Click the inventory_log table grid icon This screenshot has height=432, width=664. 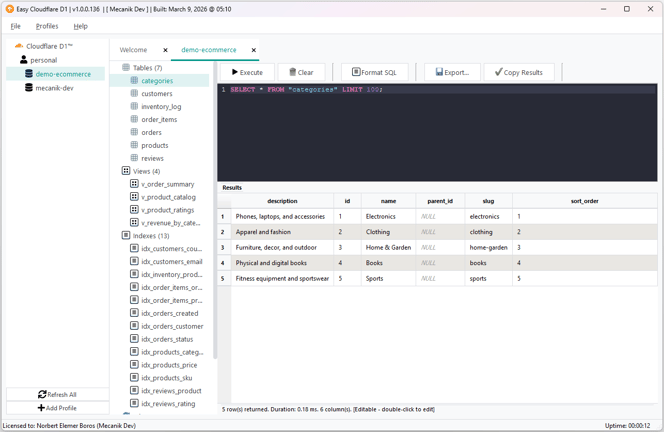click(134, 106)
